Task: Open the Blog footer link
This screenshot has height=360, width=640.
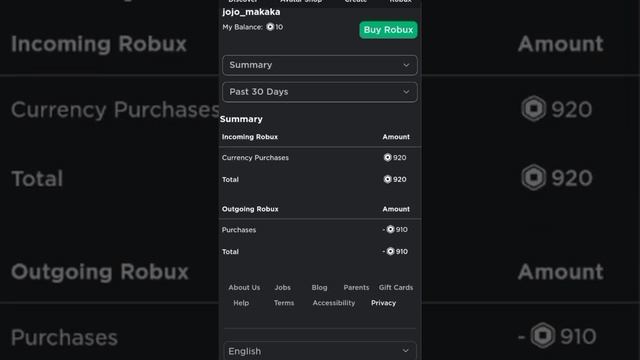Action: [319, 287]
